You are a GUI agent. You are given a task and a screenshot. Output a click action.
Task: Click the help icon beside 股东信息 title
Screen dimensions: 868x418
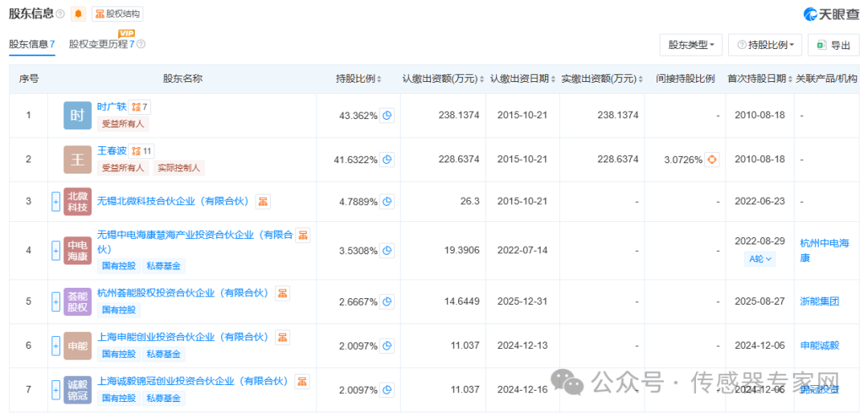click(x=59, y=14)
